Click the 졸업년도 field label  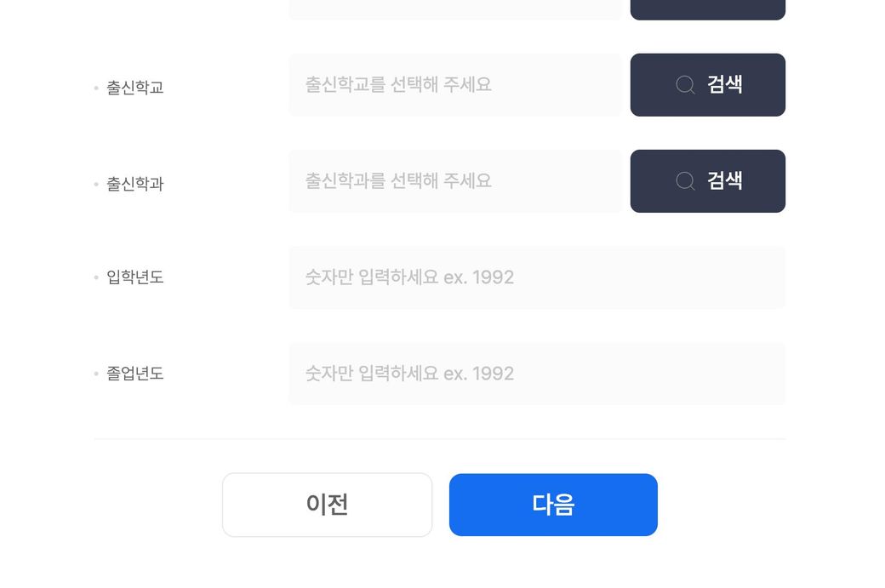tap(134, 374)
